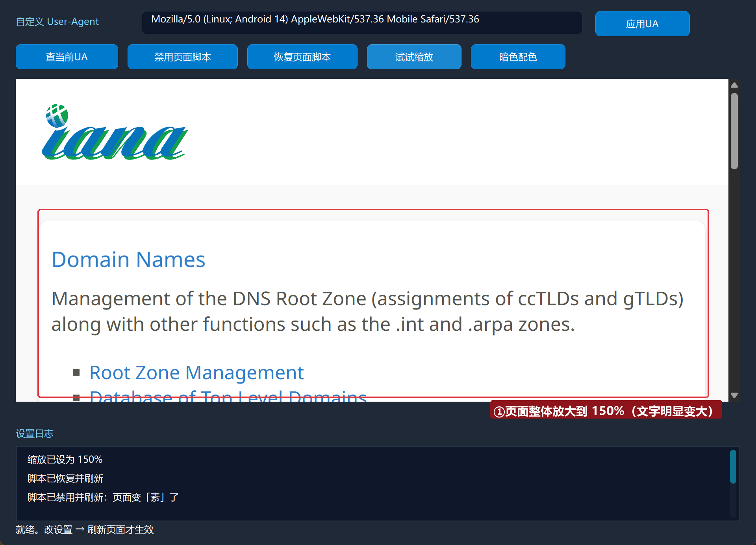Click the 查当前UA button
The height and width of the screenshot is (545, 756).
pyautogui.click(x=67, y=57)
